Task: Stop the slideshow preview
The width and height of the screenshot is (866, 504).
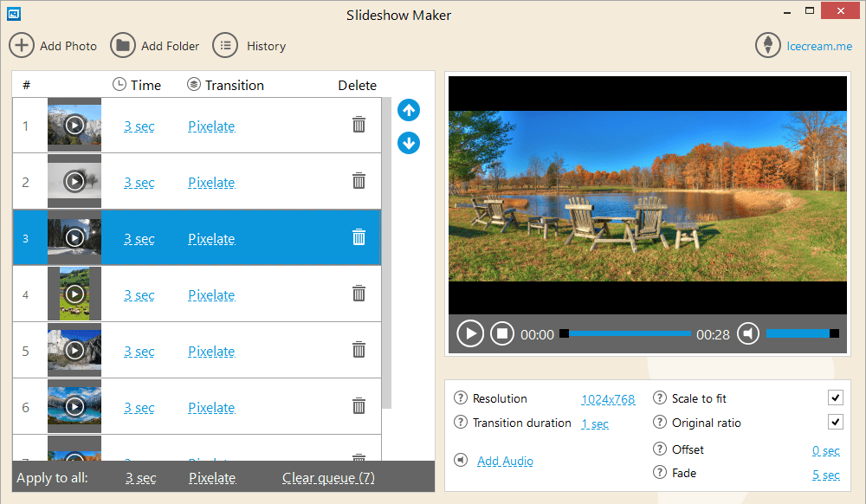Action: (x=502, y=333)
